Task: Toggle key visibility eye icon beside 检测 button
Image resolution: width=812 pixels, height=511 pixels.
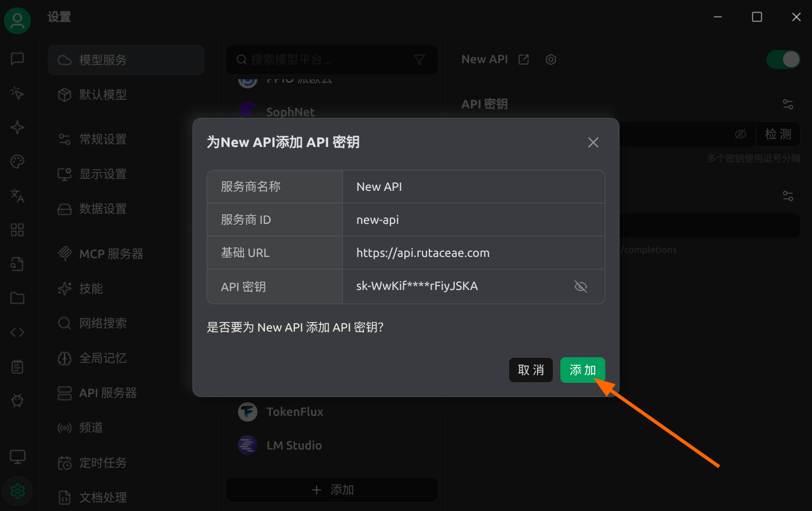Action: [x=740, y=134]
